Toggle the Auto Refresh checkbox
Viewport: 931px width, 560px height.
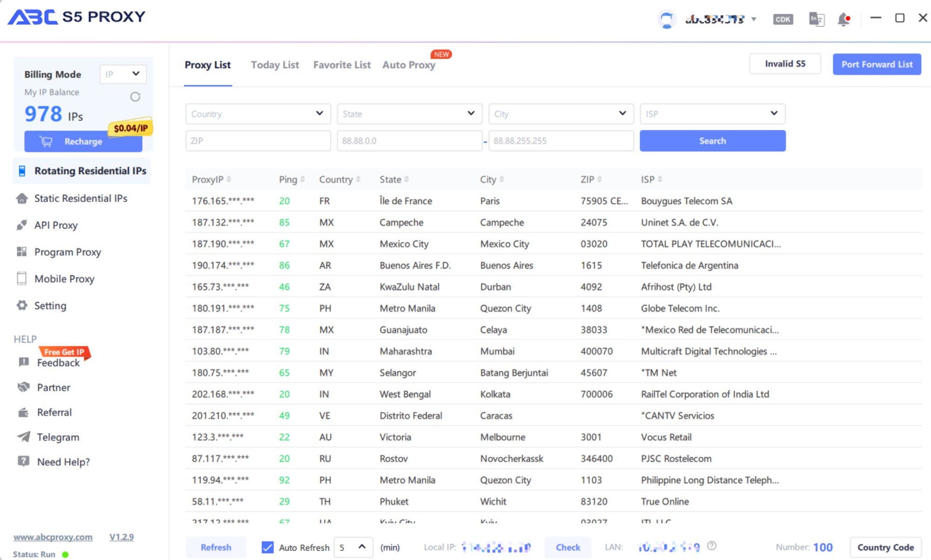click(x=268, y=547)
